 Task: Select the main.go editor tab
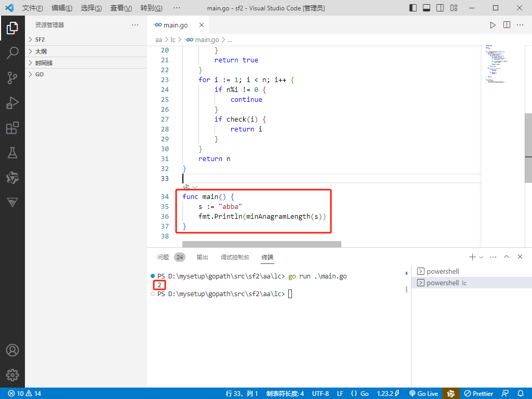178,25
